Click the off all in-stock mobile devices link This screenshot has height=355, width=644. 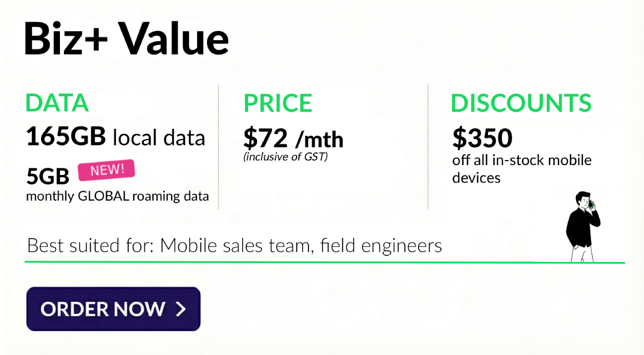click(522, 169)
